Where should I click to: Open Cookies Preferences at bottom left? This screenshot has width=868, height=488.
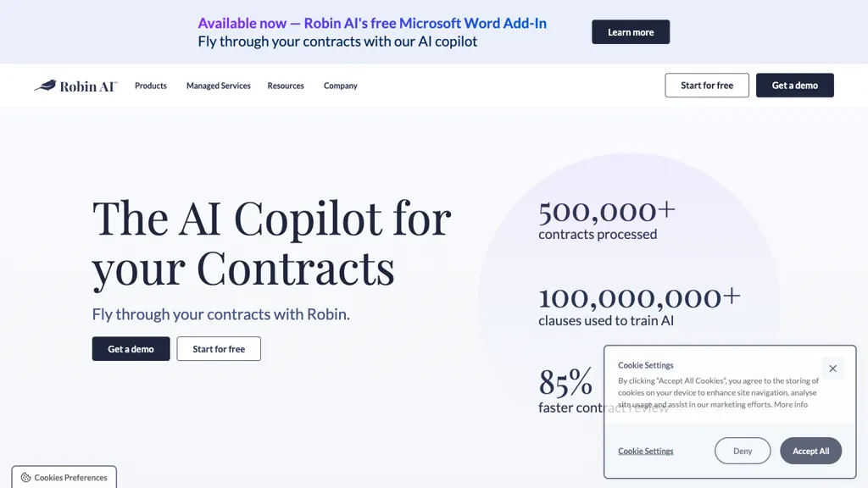point(64,477)
